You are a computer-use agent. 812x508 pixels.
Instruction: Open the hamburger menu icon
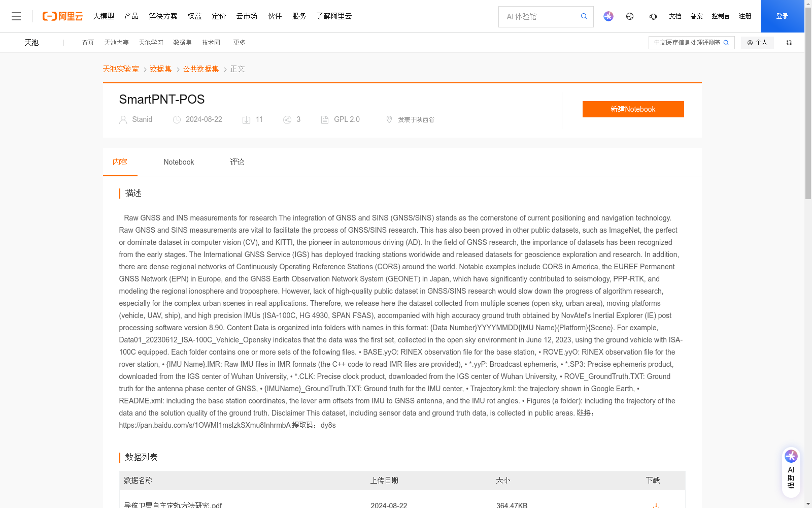[16, 16]
